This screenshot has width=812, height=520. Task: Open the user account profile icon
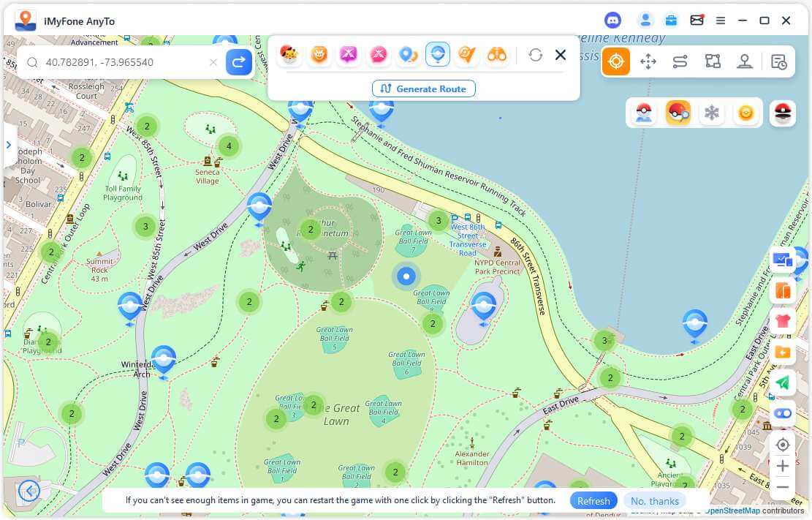pyautogui.click(x=645, y=20)
